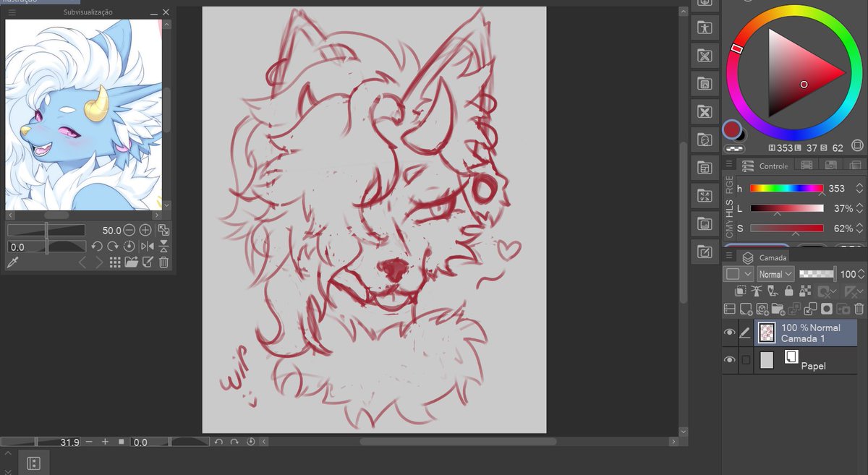
Task: Open the layer palette color dropdown
Action: click(739, 274)
